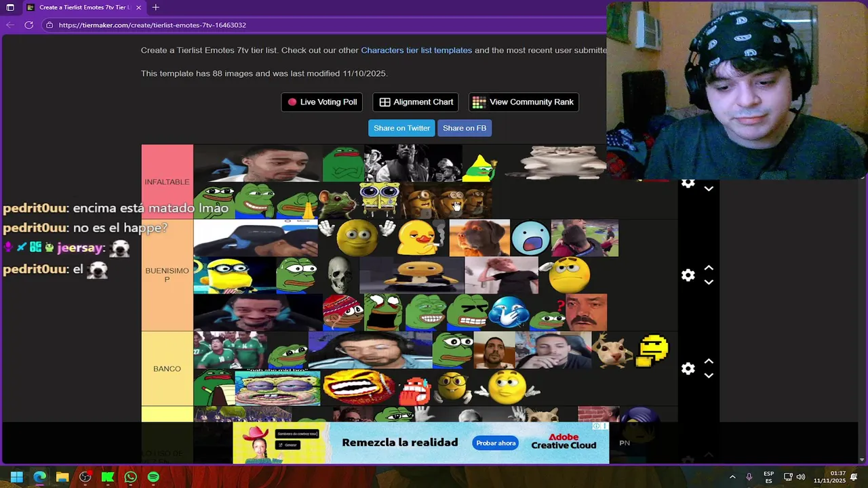The image size is (868, 488).
Task: Select the gaming chair gif emote
Action: tap(256, 238)
